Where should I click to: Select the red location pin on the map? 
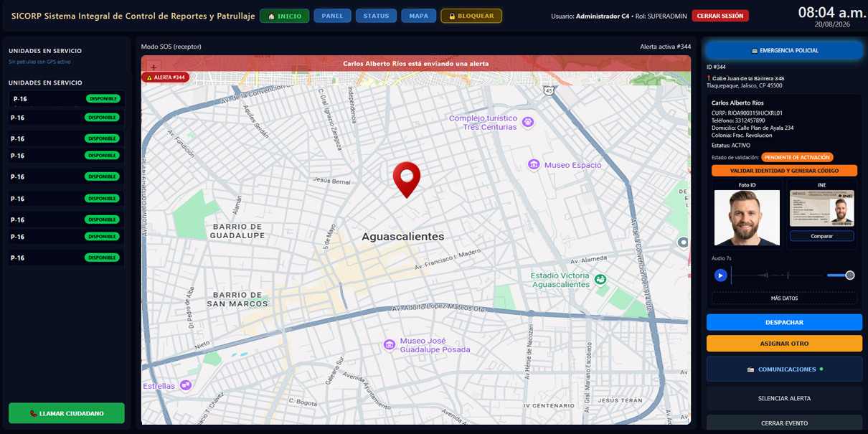pos(406,180)
